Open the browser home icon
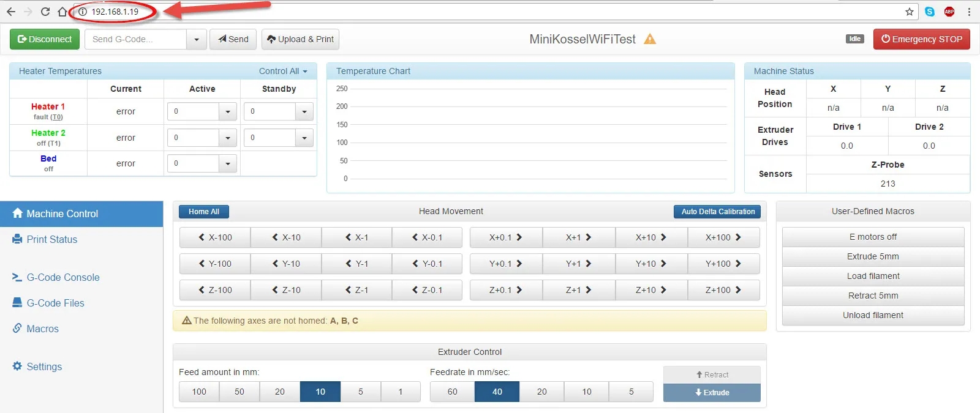 (x=62, y=12)
